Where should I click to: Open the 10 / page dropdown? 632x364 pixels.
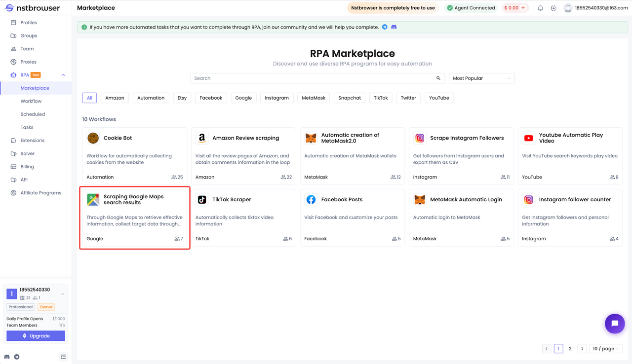[606, 348]
